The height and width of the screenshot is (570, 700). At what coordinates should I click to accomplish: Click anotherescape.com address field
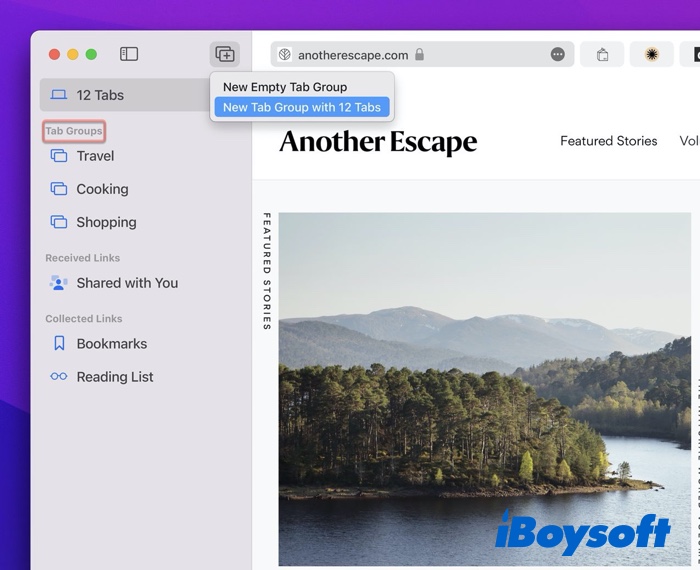pos(353,55)
